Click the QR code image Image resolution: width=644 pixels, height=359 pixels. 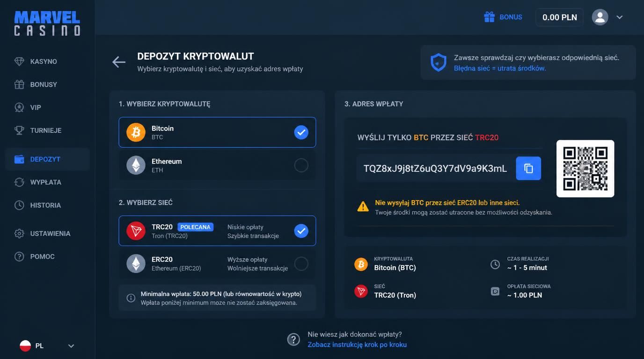coord(585,169)
